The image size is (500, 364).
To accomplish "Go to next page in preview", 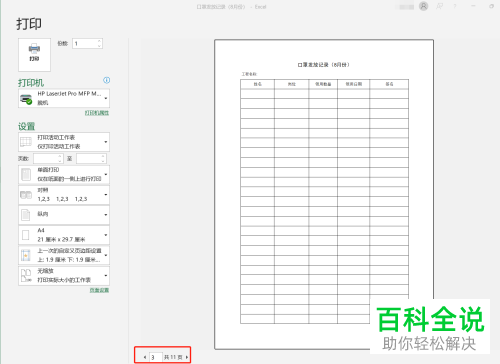I will click(x=187, y=357).
